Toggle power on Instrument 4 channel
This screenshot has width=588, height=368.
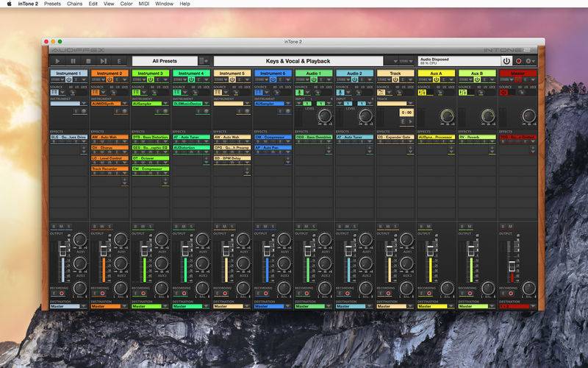click(191, 79)
